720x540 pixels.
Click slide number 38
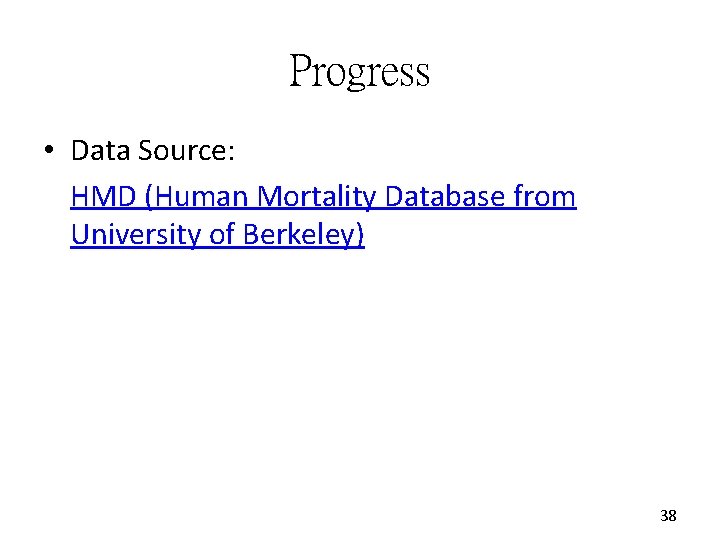pyautogui.click(x=668, y=516)
